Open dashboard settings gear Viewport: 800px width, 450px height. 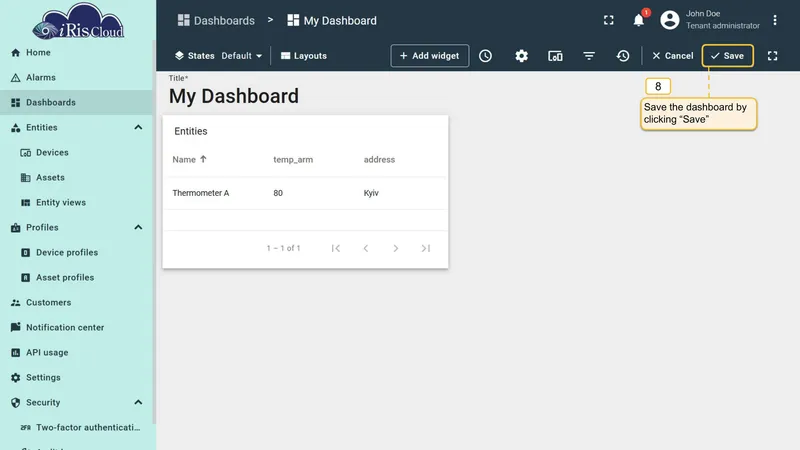[x=521, y=56]
